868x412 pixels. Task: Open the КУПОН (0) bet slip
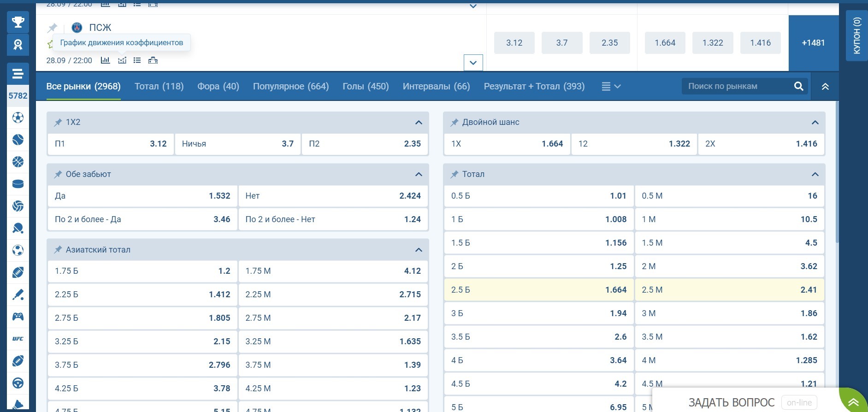[856, 36]
